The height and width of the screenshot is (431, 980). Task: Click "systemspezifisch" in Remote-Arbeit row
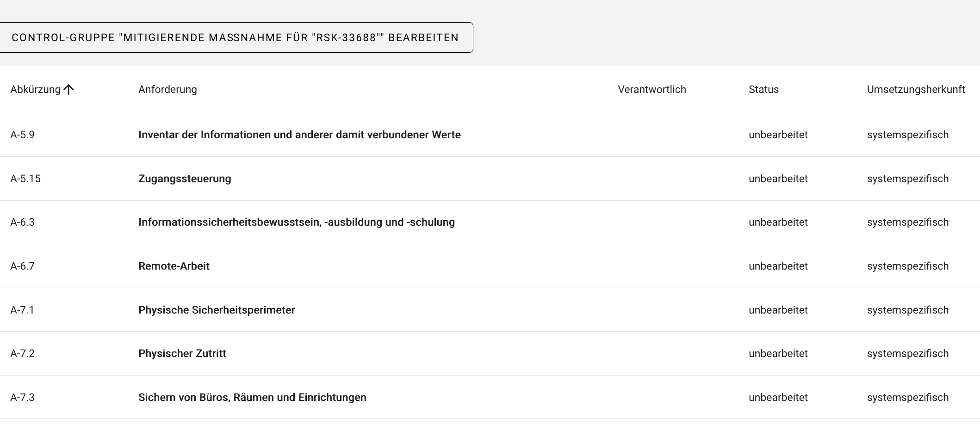point(907,266)
